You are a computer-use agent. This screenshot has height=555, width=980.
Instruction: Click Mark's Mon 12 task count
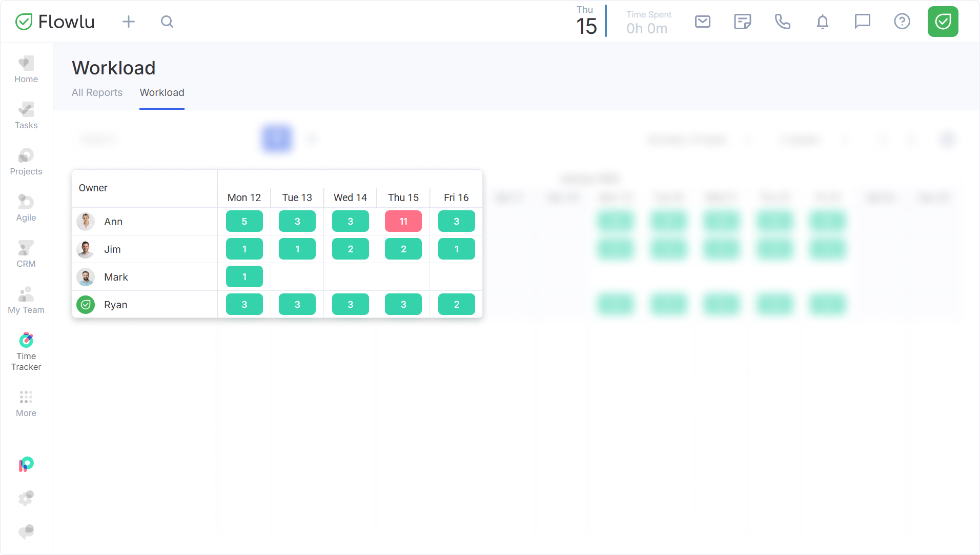point(244,277)
